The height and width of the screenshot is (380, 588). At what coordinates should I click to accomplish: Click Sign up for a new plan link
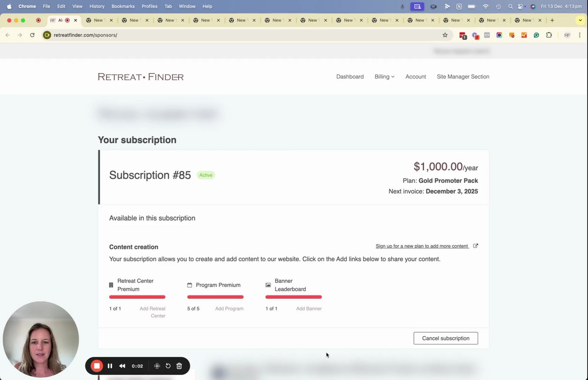coord(422,246)
